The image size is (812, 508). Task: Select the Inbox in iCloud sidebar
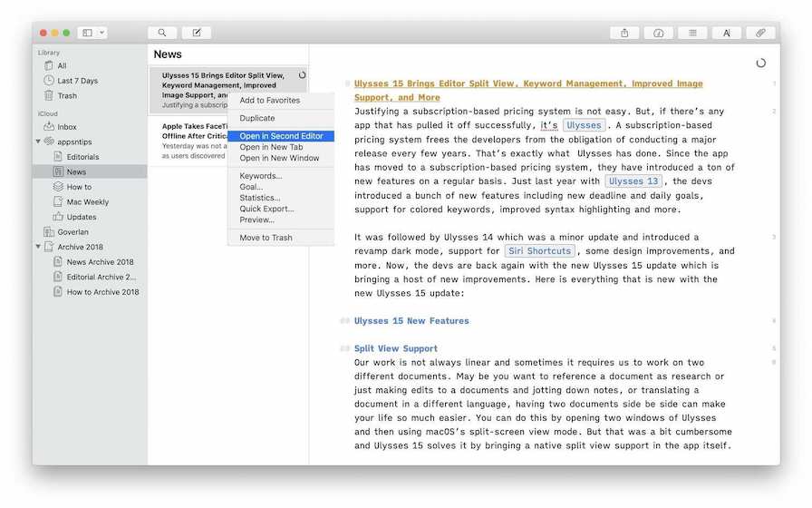[x=66, y=127]
